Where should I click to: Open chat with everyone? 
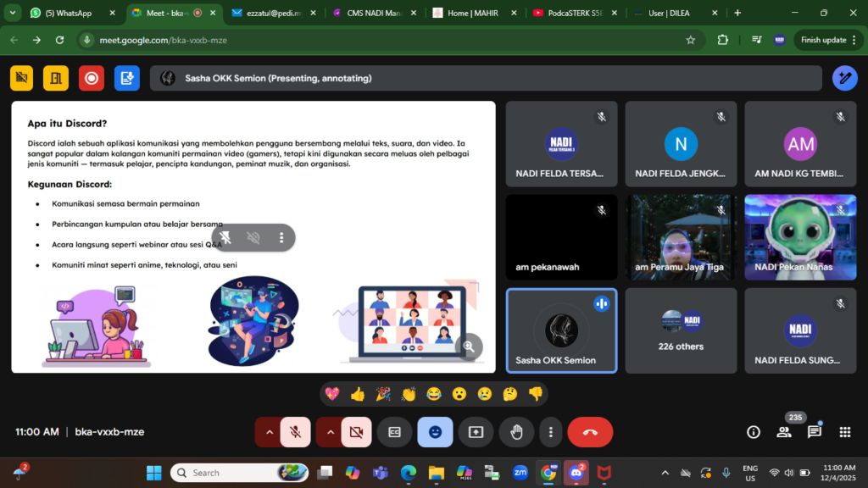[x=815, y=432]
